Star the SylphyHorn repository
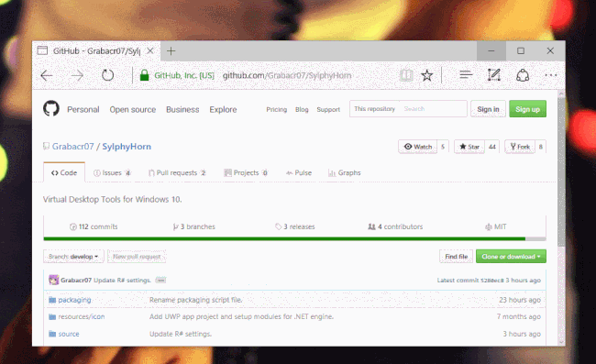 469,147
